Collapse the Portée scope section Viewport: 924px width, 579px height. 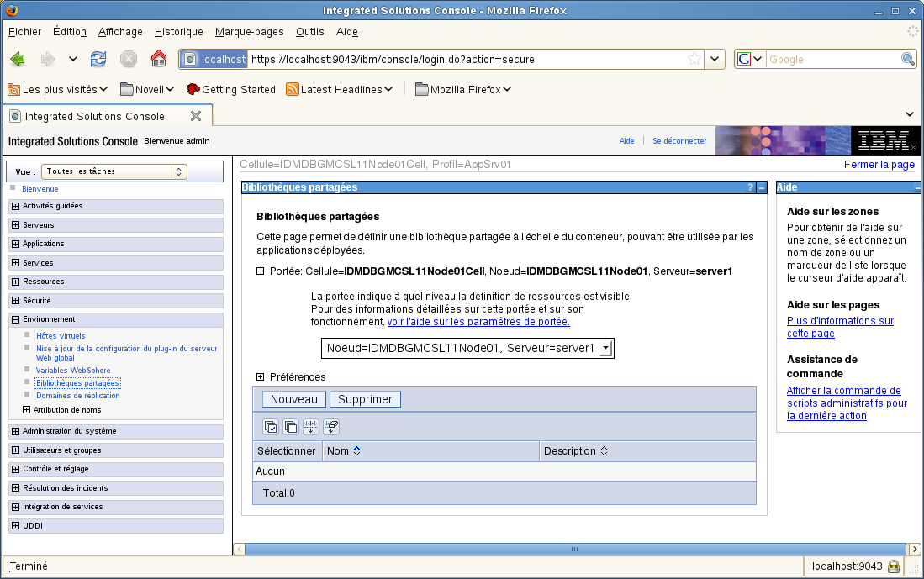tap(260, 271)
